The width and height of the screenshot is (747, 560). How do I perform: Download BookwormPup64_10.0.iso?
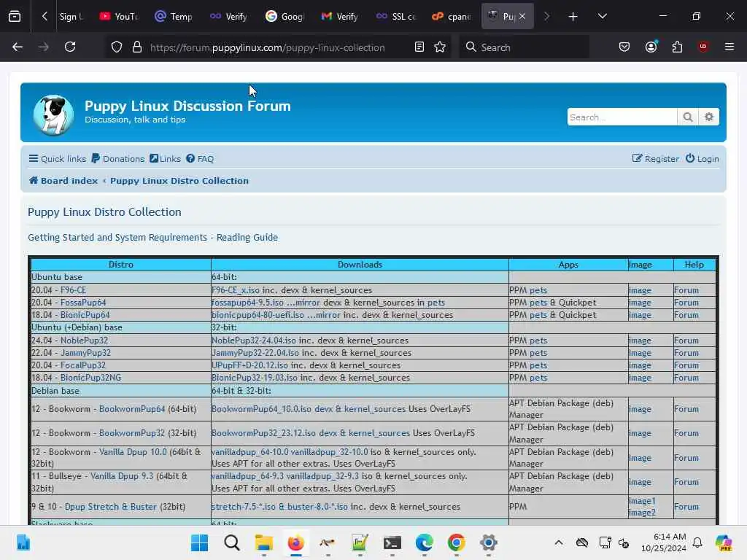262,409
